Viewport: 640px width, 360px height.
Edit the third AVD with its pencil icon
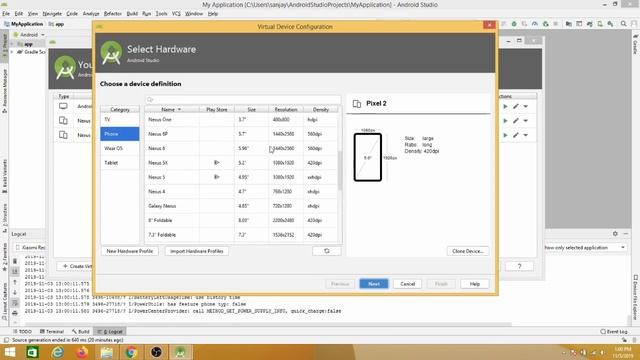coord(516,135)
